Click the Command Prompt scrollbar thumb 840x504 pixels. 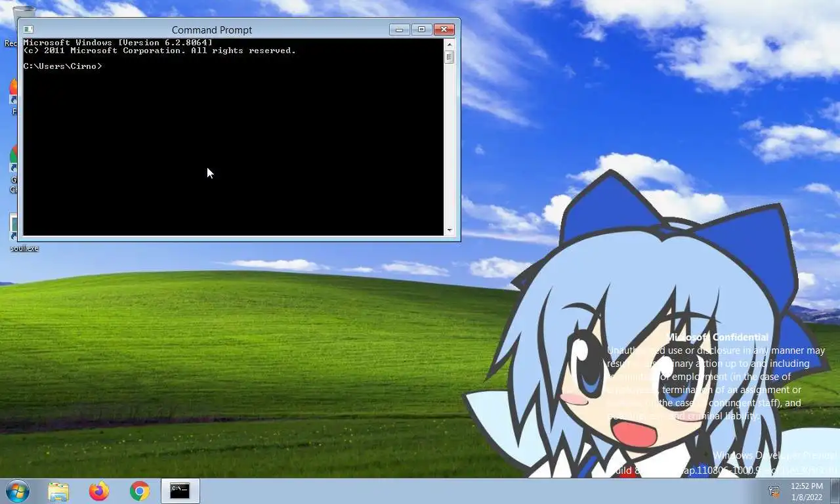tap(450, 57)
